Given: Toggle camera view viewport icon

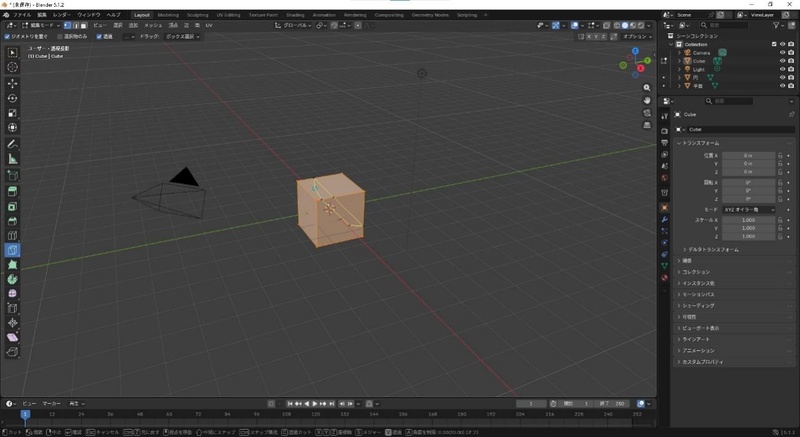Looking at the screenshot, I should 647,113.
